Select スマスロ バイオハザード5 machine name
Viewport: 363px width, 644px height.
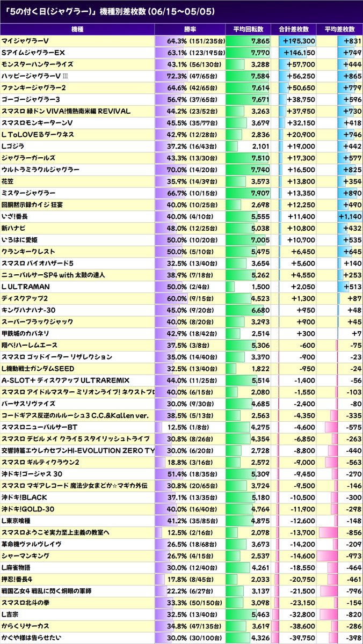point(38,264)
